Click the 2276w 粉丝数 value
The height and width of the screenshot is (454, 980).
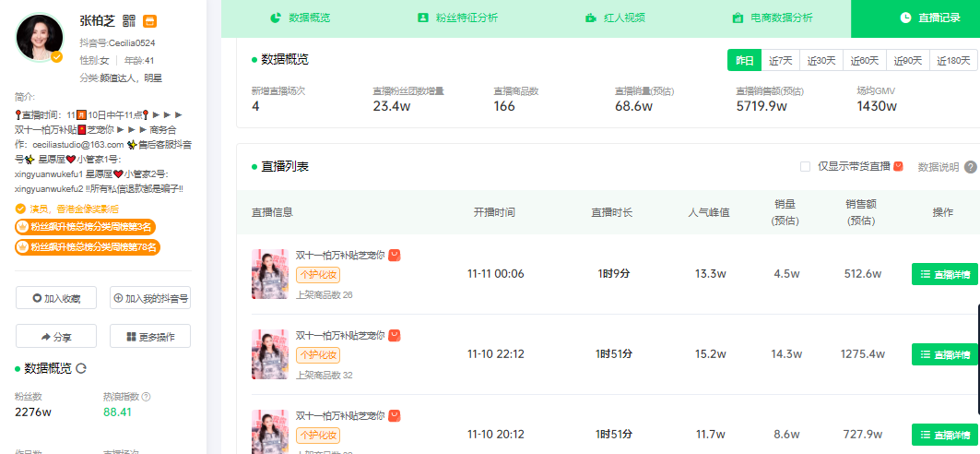(33, 412)
